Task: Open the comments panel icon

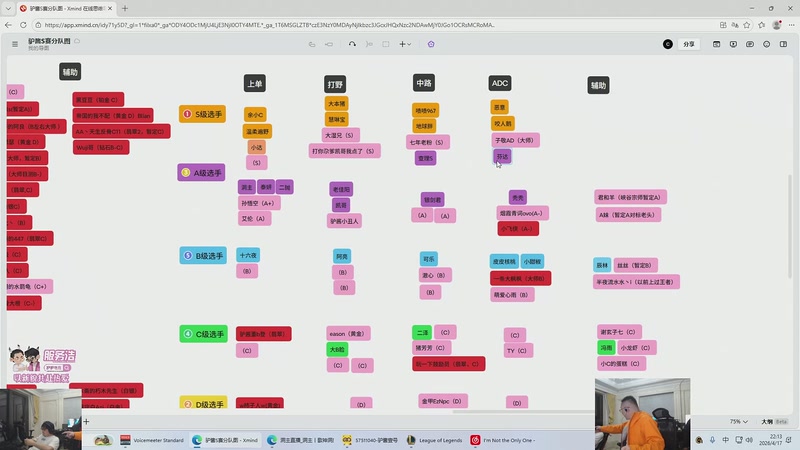Action: point(751,44)
